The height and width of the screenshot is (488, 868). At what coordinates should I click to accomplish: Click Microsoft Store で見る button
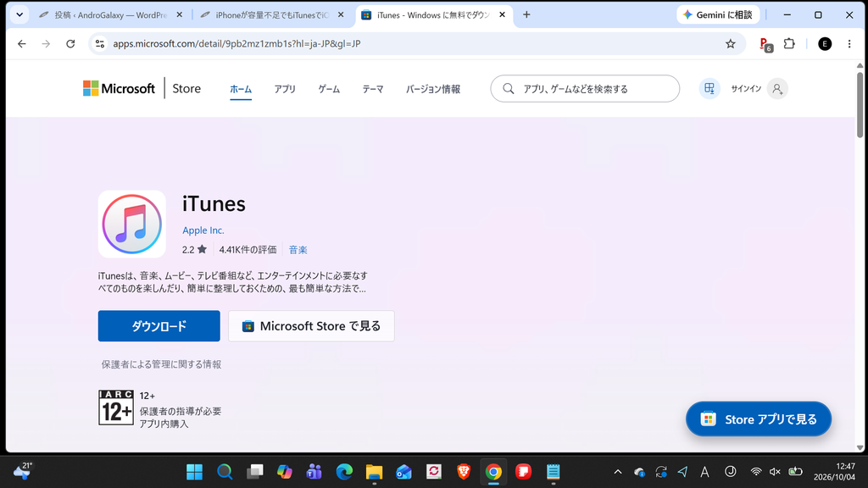coord(311,326)
